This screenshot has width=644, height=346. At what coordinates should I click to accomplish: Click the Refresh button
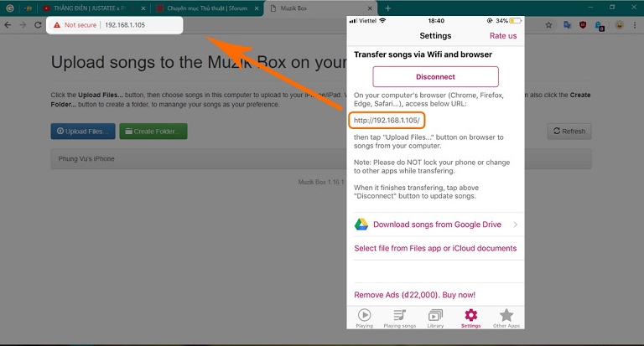click(x=569, y=132)
